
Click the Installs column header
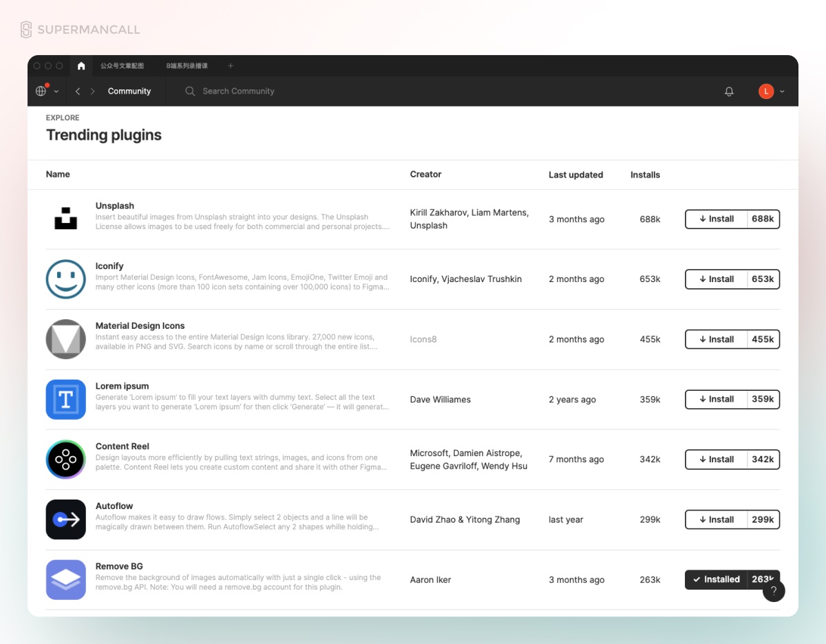pos(645,175)
